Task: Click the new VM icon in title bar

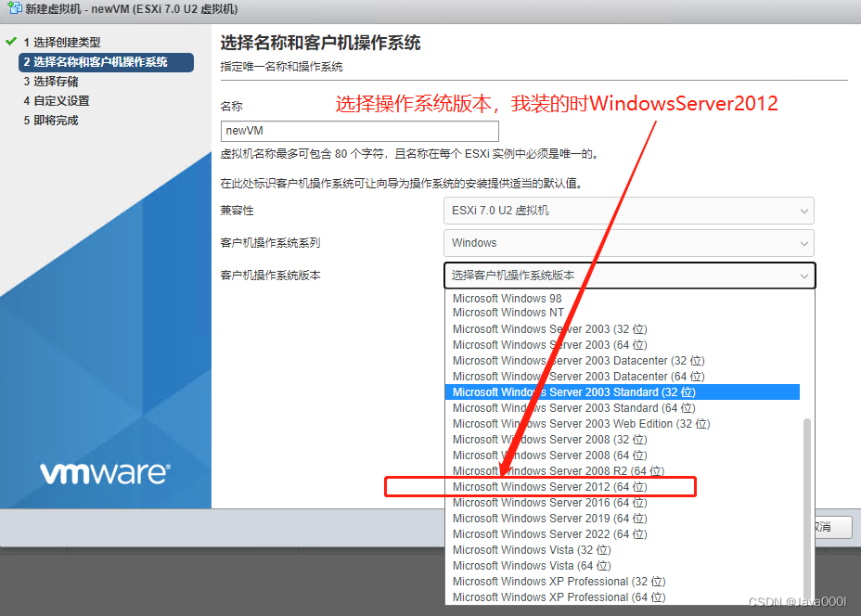Action: click(x=15, y=8)
